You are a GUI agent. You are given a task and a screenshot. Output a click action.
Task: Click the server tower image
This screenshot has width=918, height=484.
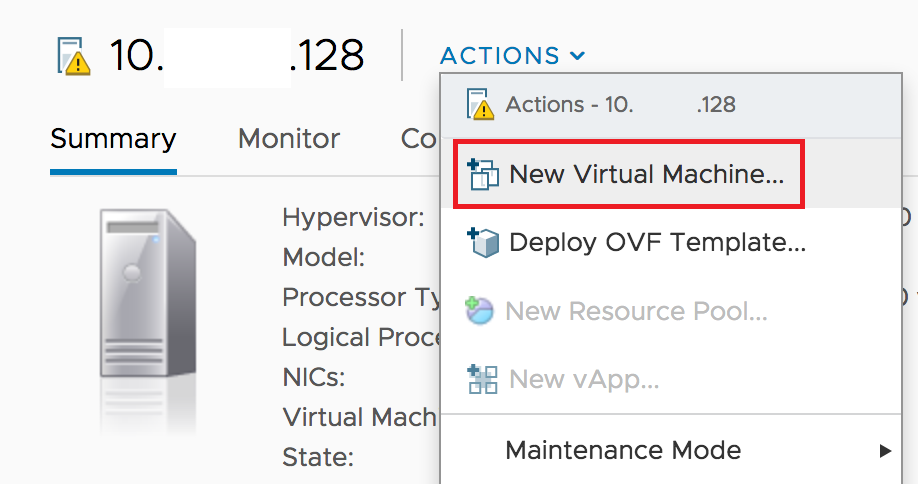[148, 293]
